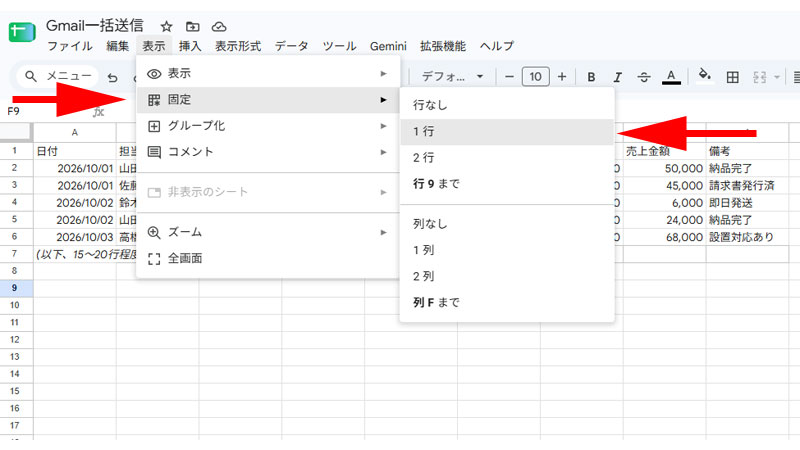Open the 編集 menu
The image size is (800, 450).
pyautogui.click(x=117, y=46)
